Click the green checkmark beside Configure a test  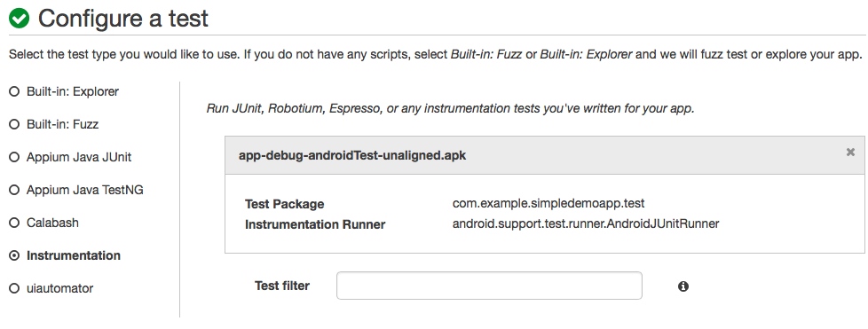tap(20, 19)
